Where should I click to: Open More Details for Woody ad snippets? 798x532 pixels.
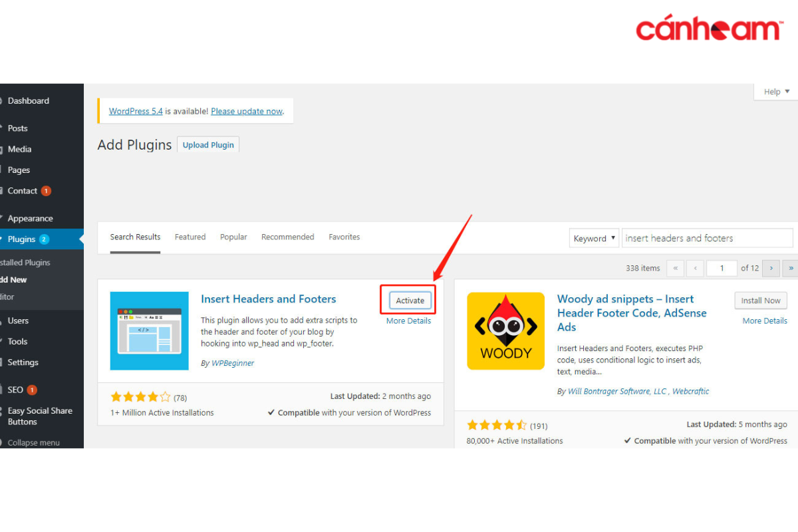point(765,321)
